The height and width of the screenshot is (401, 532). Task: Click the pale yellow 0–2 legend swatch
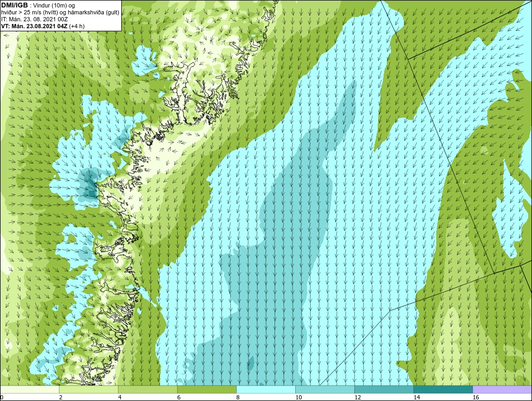[x=30, y=389]
